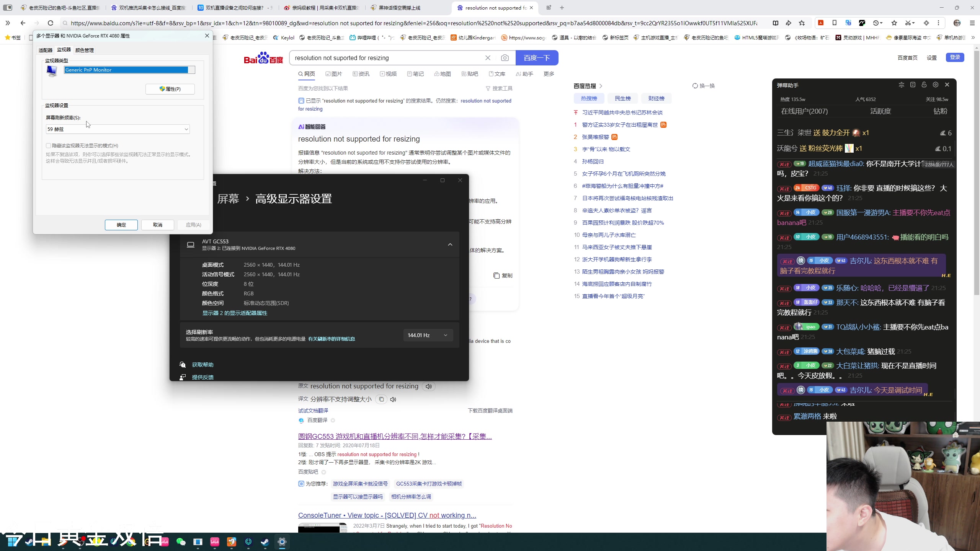Screen dimensions: 980x551
Task: Click the 获取帮助 link
Action: click(x=203, y=365)
